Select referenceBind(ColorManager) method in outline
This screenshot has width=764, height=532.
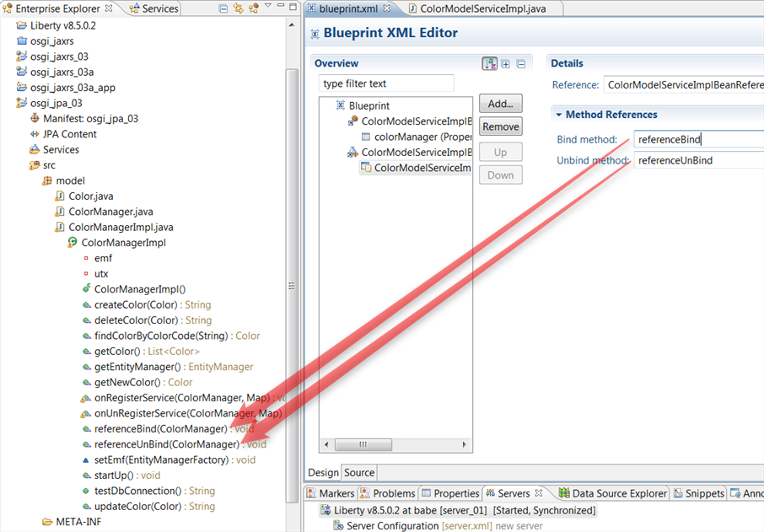[x=160, y=428]
